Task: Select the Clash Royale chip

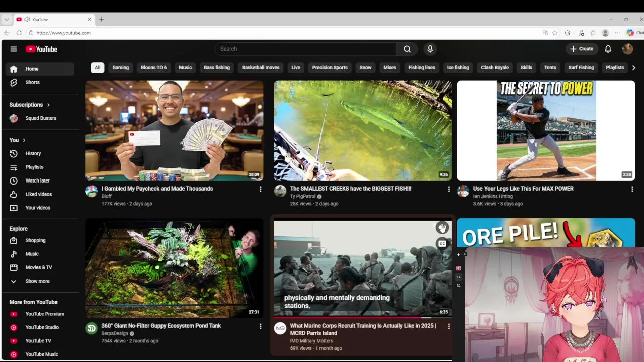Action: click(495, 68)
